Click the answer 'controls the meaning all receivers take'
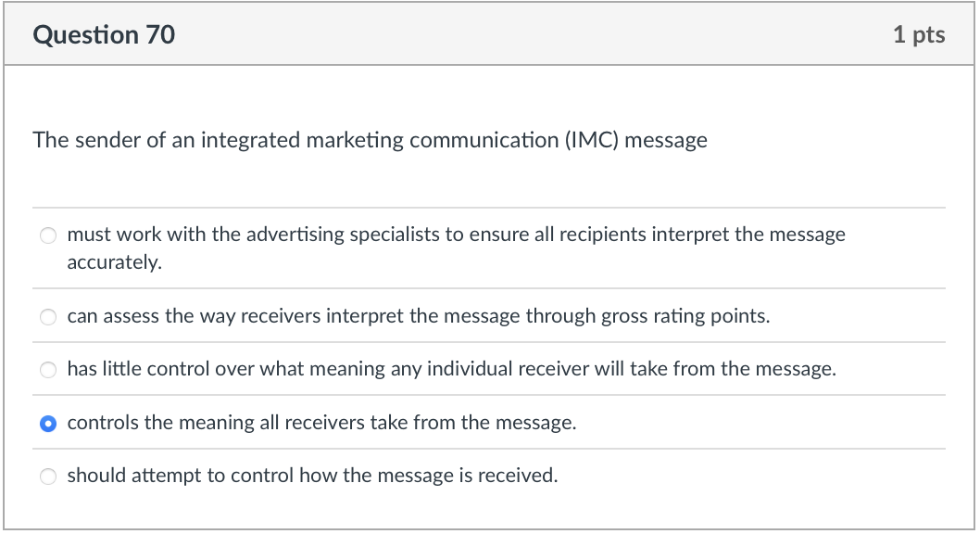The image size is (980, 534). click(x=322, y=422)
